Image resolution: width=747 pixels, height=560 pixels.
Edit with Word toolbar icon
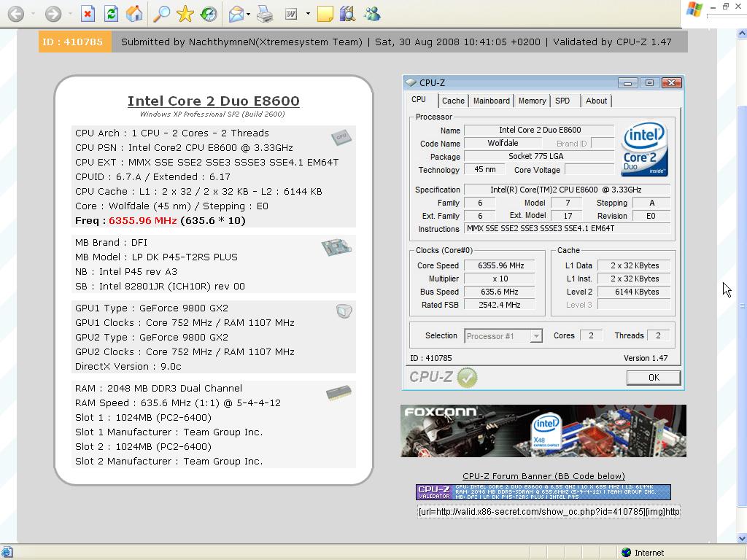[291, 14]
